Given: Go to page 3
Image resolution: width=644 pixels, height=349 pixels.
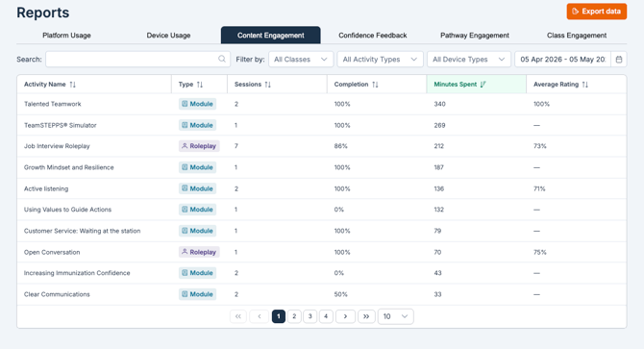Looking at the screenshot, I should click(310, 316).
